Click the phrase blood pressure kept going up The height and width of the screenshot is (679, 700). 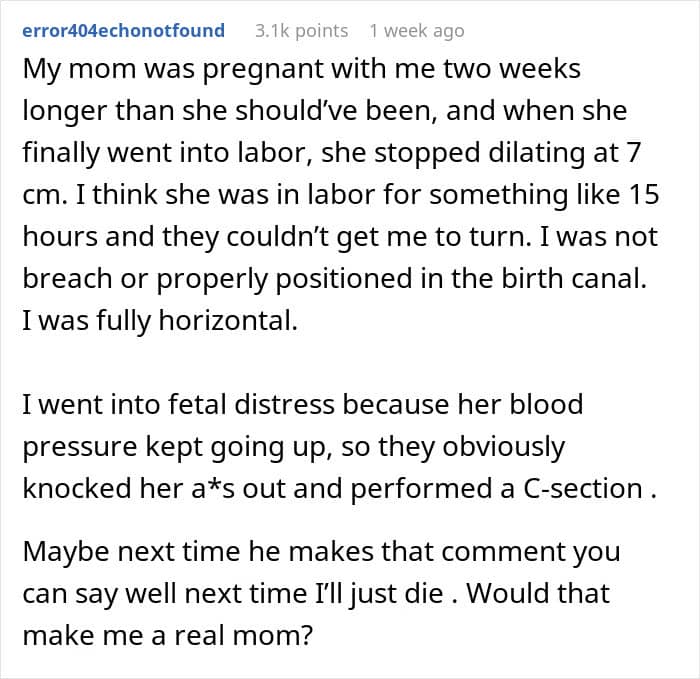(303, 425)
